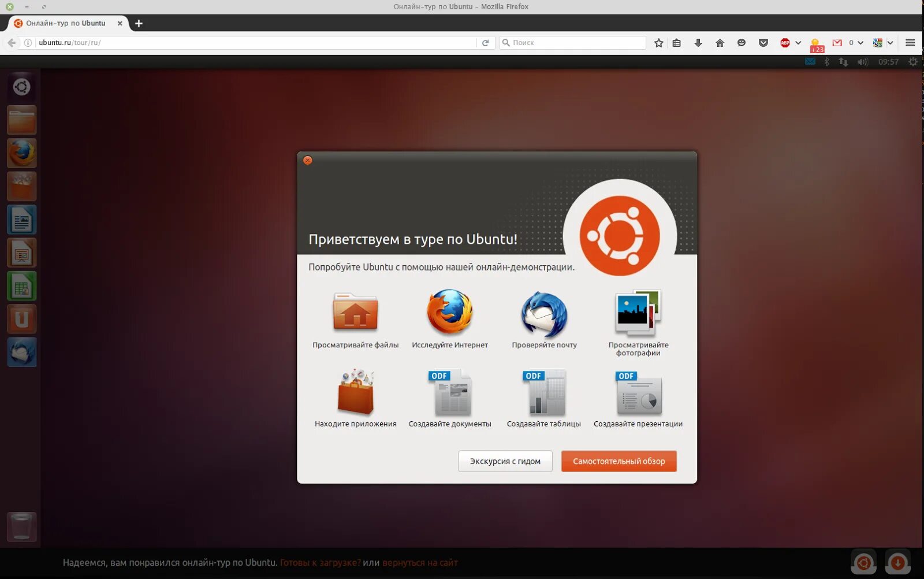Open the network indicator in the Ubuntu panel
924x579 pixels.
pyautogui.click(x=843, y=62)
